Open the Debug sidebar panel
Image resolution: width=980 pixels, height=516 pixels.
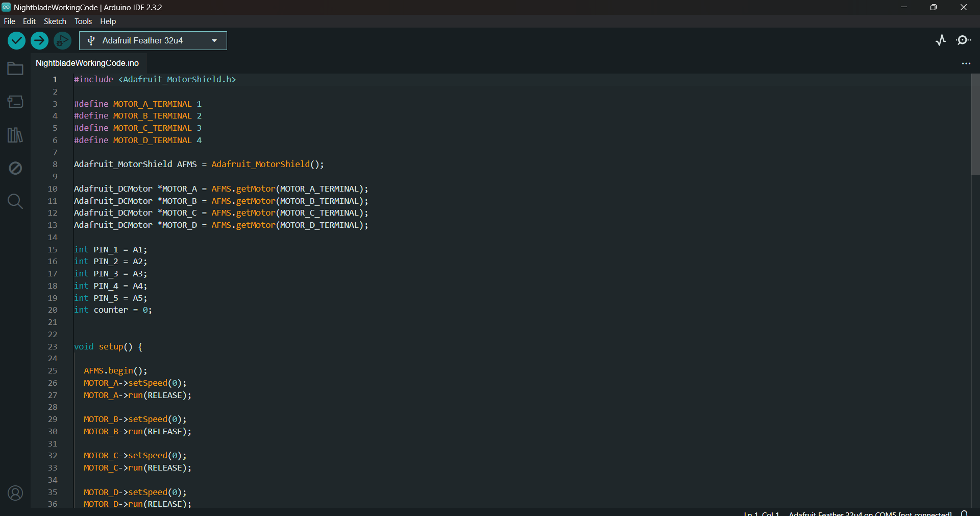[x=15, y=168]
